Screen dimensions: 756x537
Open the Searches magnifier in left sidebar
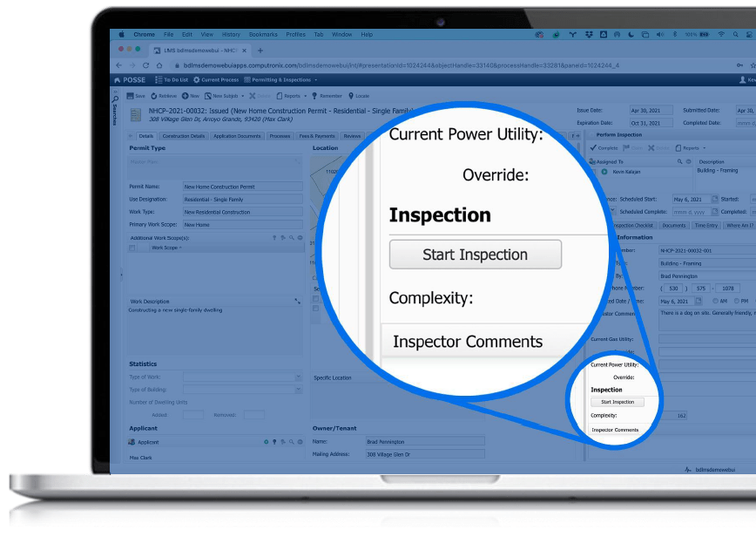pos(115,99)
